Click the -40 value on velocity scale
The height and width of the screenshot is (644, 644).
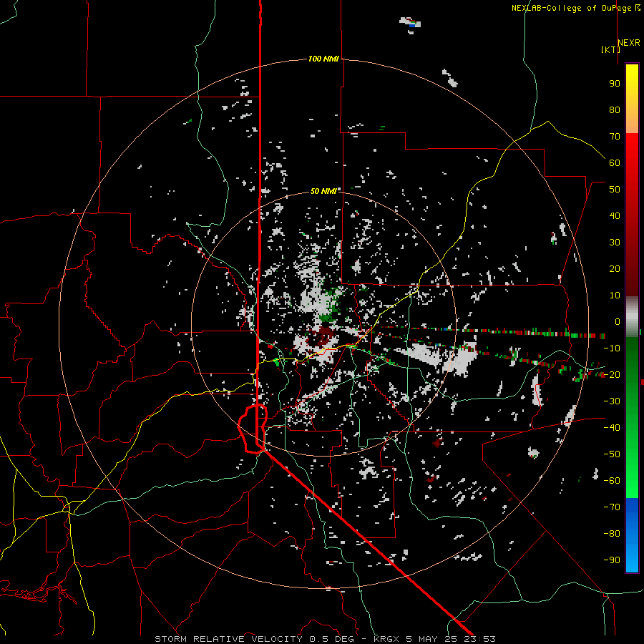coord(612,428)
